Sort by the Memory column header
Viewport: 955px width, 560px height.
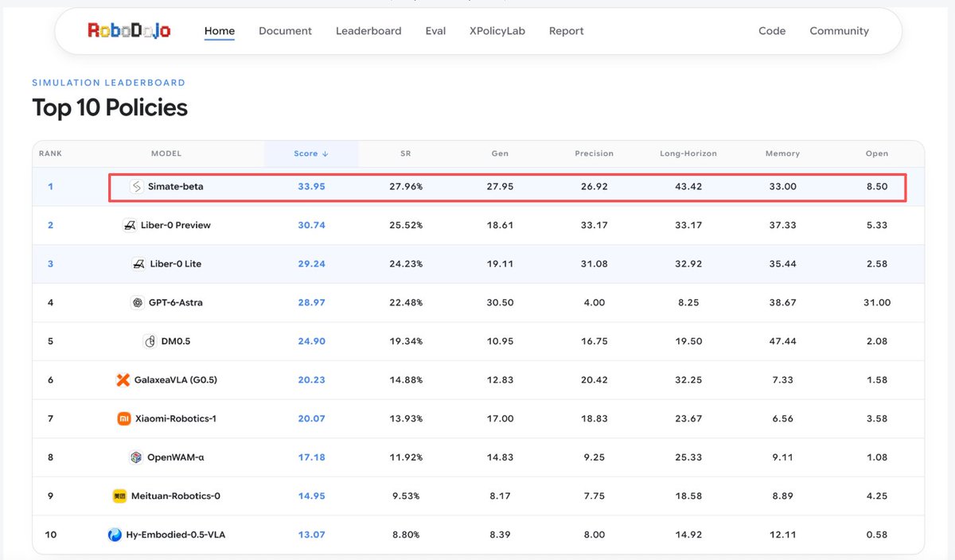(782, 154)
